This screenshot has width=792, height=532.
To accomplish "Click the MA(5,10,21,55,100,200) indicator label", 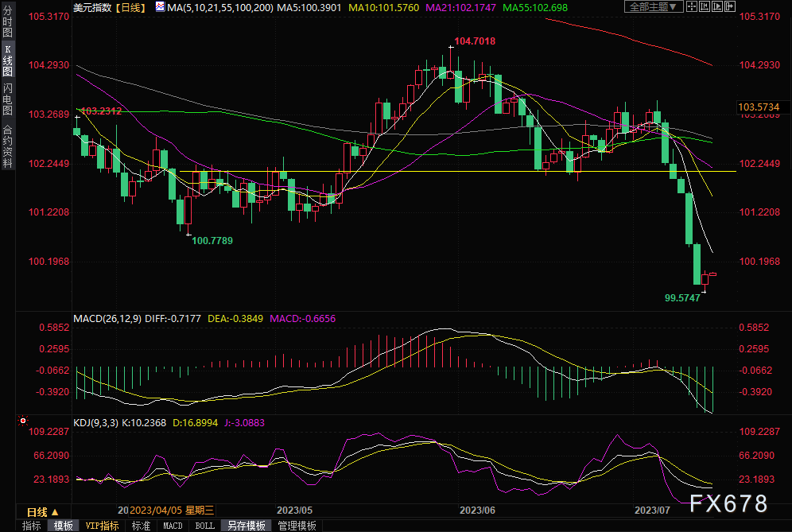I will [x=220, y=8].
